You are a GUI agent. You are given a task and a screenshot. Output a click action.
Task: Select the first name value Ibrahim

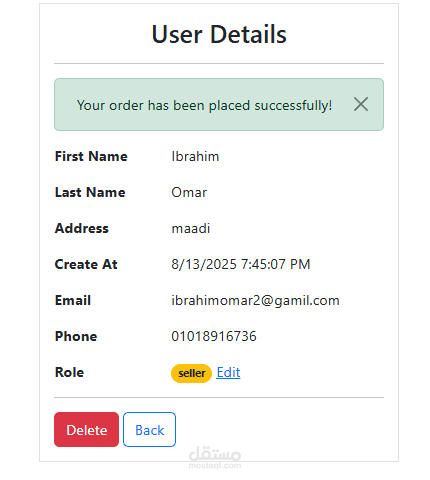[195, 156]
